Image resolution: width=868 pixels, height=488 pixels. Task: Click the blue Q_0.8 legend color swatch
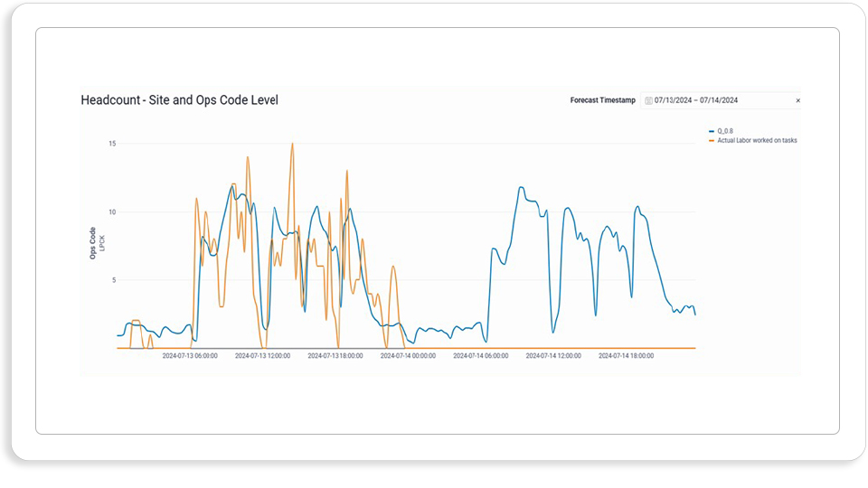712,131
